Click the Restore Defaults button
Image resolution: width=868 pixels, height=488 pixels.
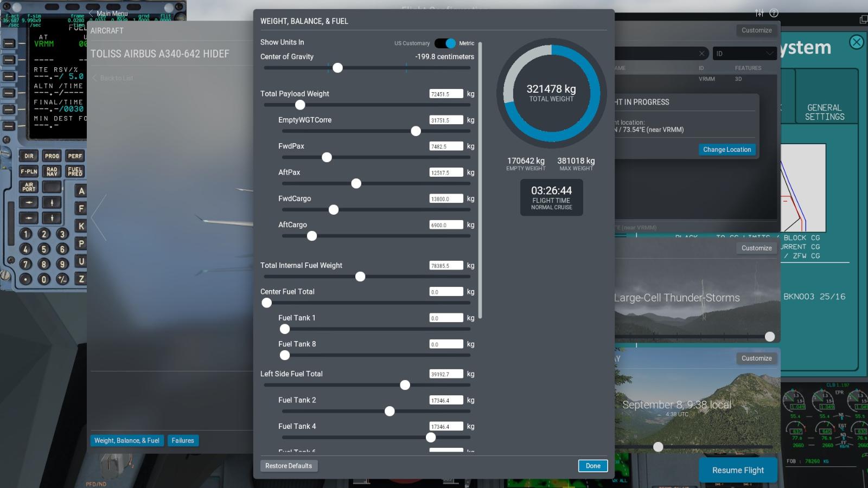pos(289,466)
